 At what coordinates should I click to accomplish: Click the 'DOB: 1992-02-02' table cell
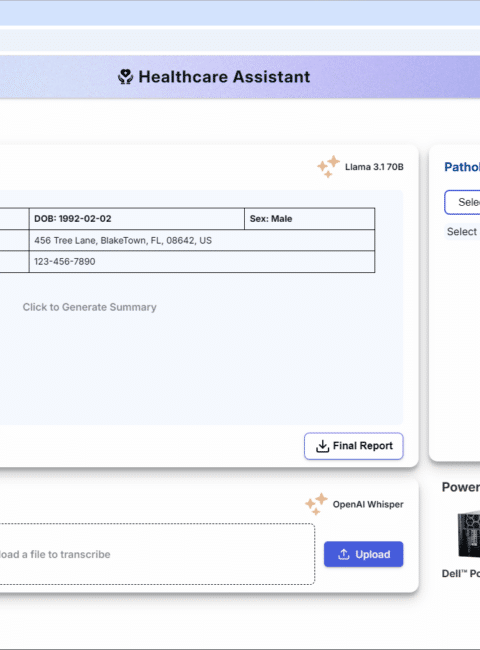pyautogui.click(x=137, y=219)
